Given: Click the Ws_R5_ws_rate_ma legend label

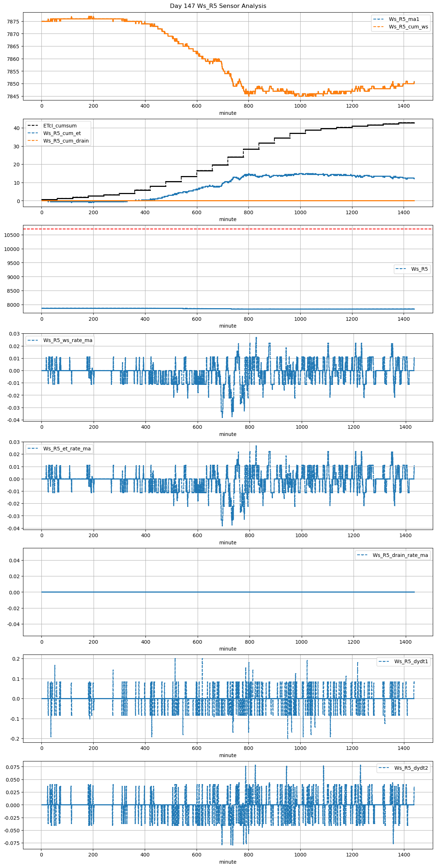Looking at the screenshot, I should (68, 340).
